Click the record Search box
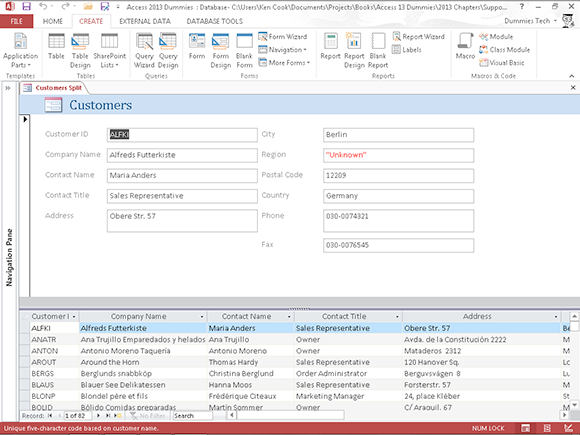This screenshot has width=580, height=435. [192, 416]
